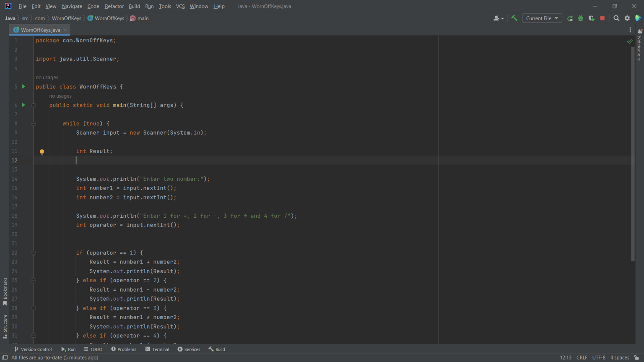644x362 pixels.
Task: Stop the running process red square
Action: click(x=602, y=18)
